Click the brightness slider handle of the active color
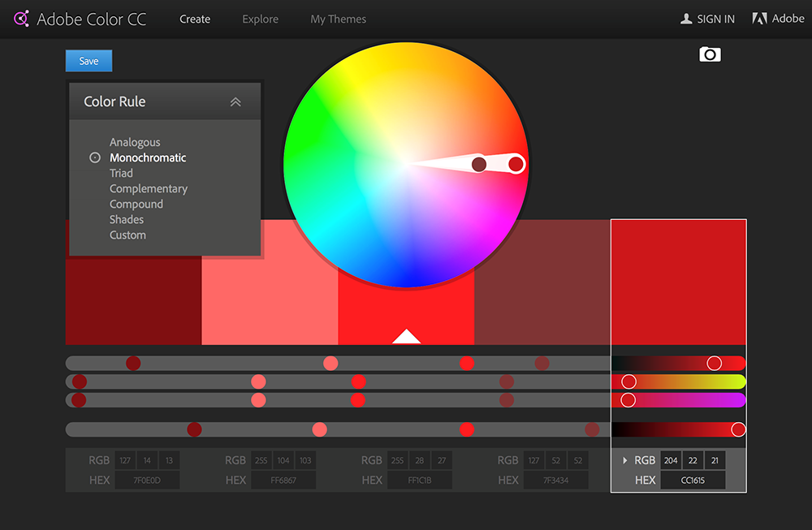This screenshot has width=812, height=530. 738,429
